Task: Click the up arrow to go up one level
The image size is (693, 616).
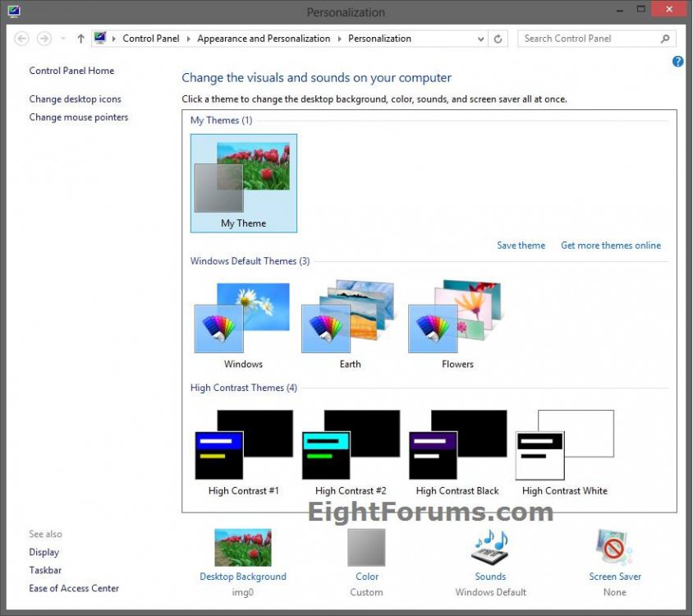Action: (x=80, y=38)
